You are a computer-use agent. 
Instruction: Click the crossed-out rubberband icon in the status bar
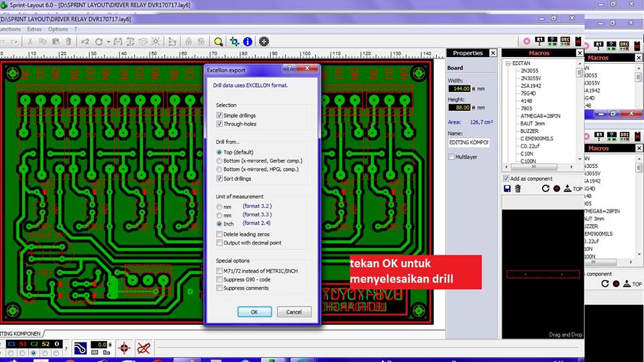click(144, 349)
